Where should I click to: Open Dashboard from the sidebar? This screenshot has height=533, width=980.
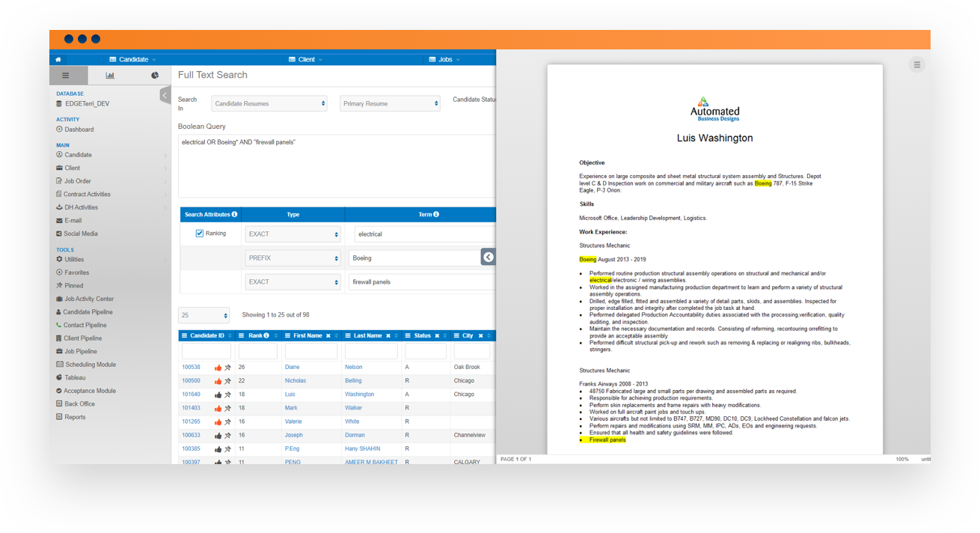(x=75, y=130)
